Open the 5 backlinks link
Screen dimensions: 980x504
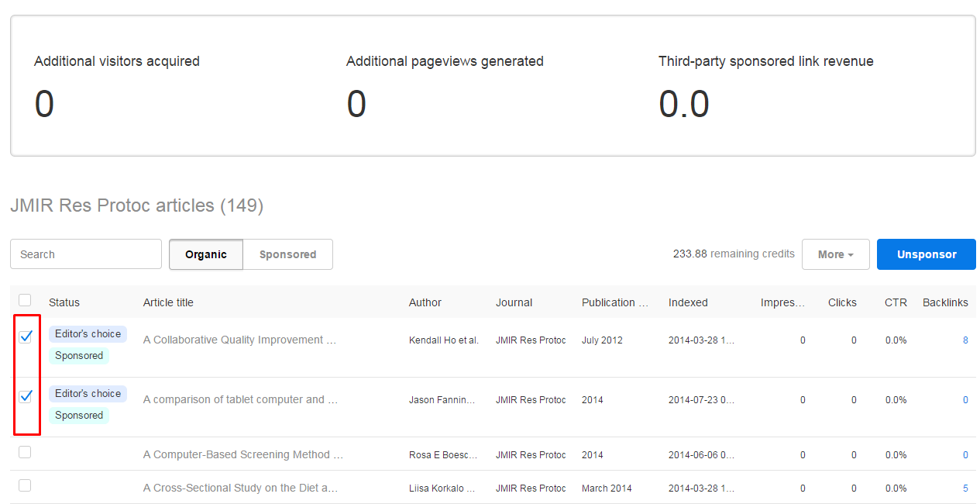click(965, 488)
